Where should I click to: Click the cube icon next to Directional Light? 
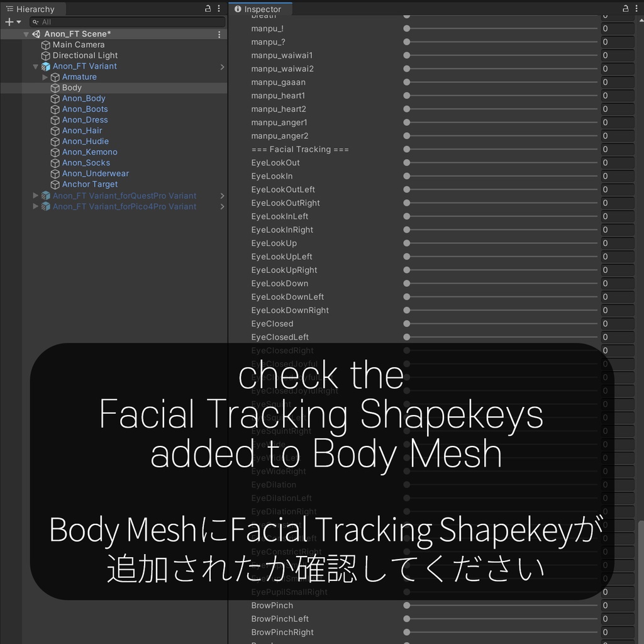pyautogui.click(x=45, y=55)
